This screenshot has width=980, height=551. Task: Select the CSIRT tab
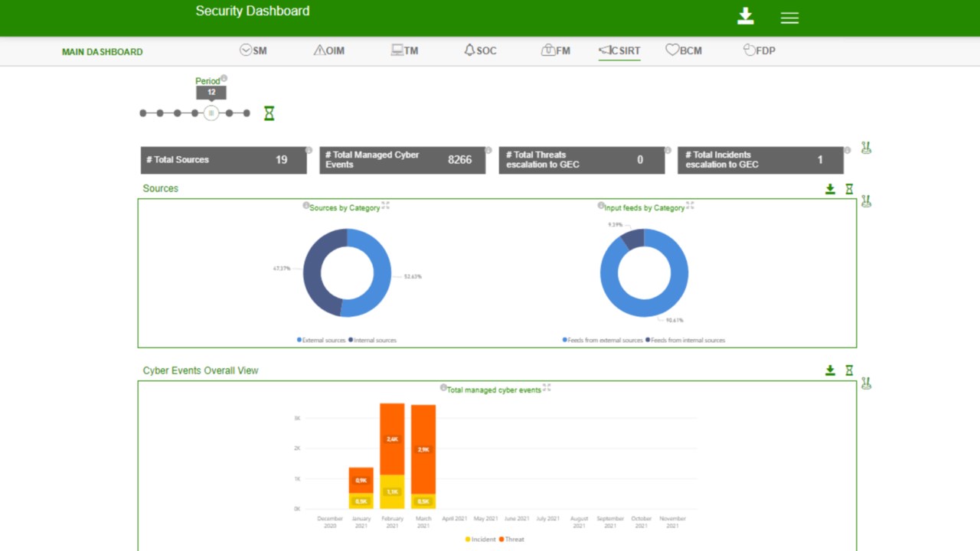tap(619, 51)
